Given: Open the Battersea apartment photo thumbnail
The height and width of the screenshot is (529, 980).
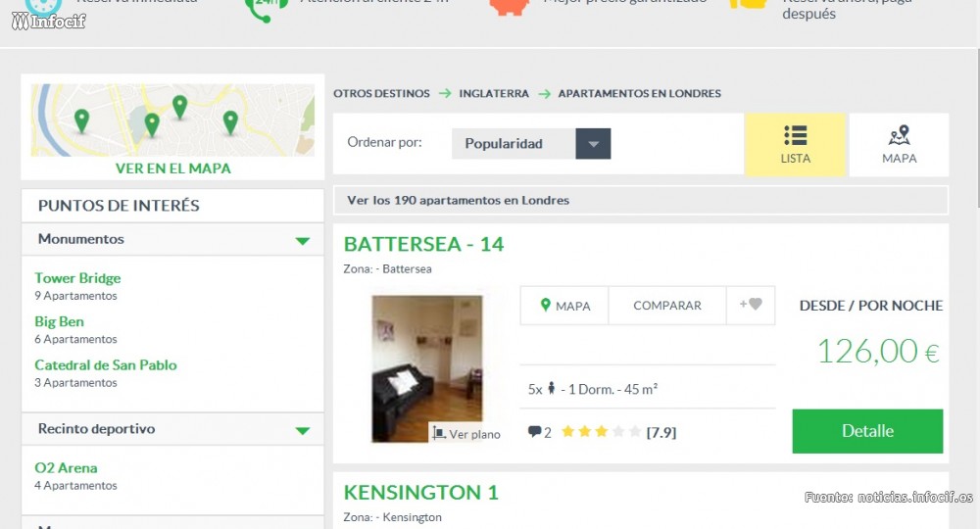Looking at the screenshot, I should [x=427, y=367].
